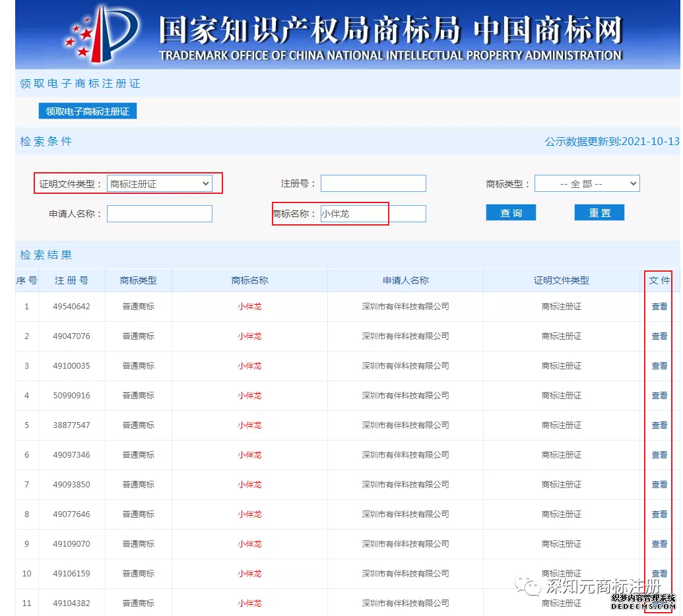Select registration number 49077646 cell
The image size is (683, 616).
71,514
